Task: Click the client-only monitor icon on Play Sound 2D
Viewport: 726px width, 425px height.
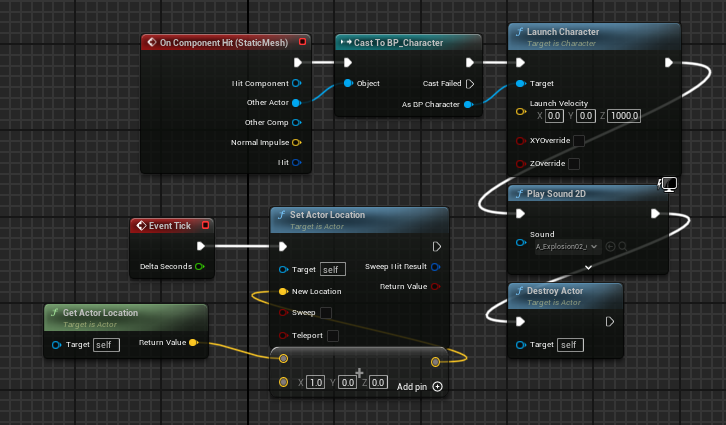Action: [x=669, y=184]
